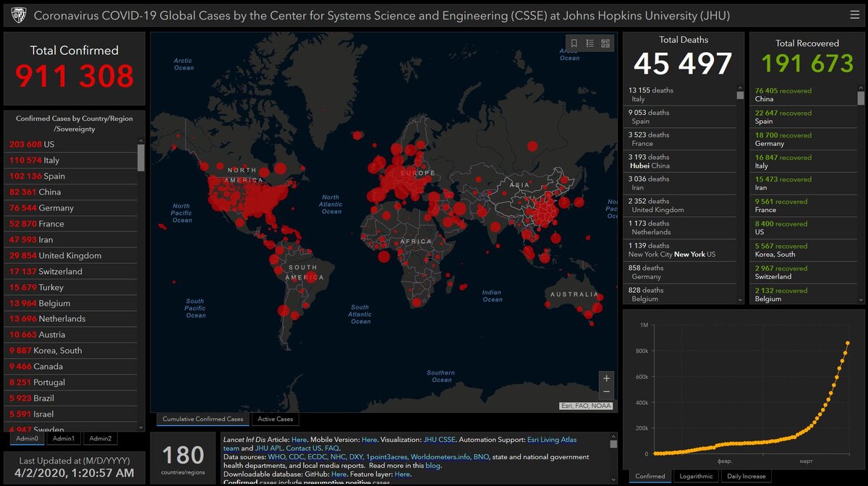This screenshot has height=486, width=868.
Task: Click the JHU shield logo
Action: pyautogui.click(x=19, y=15)
